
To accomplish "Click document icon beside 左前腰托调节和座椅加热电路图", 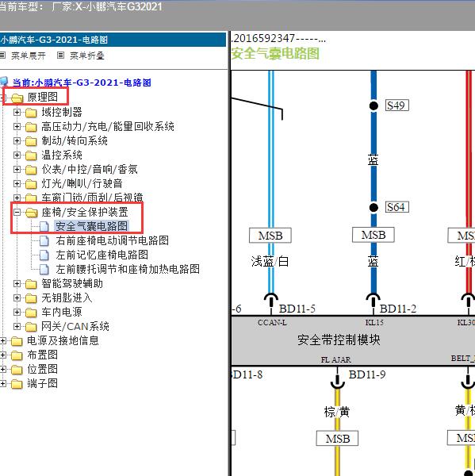I will pyautogui.click(x=44, y=269).
